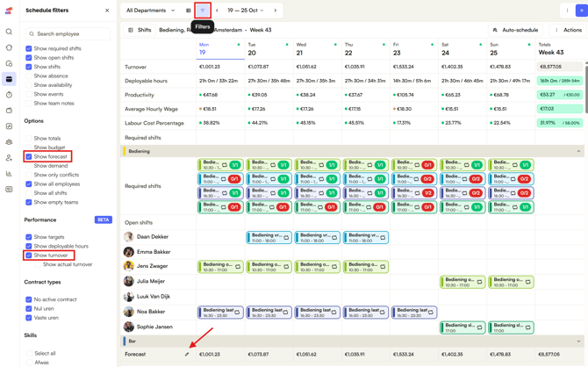This screenshot has width=588, height=367.
Task: Toggle Show all employees checkbox
Action: pos(28,183)
